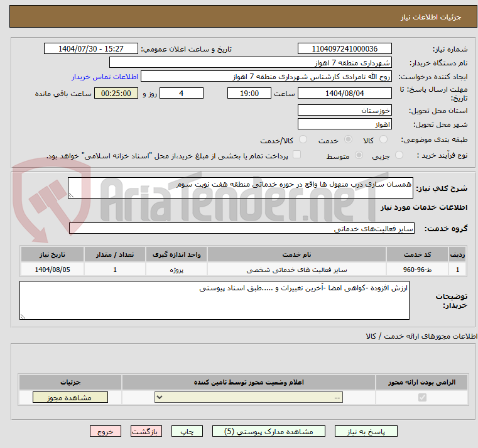Viewport: 478px width, 448px height.
Task: Click the اطلاعات مجوزهای ارائه خدمت / کالا heading
Action: 421,336
